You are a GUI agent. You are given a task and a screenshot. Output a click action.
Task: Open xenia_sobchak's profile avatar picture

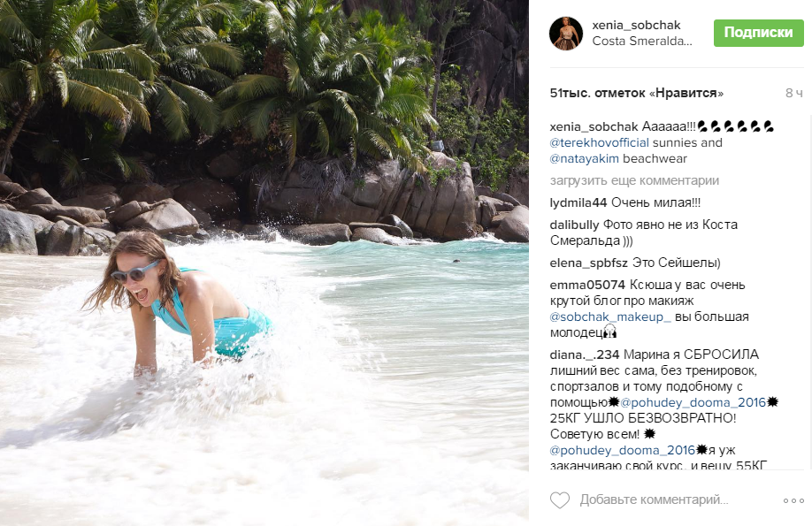click(x=566, y=33)
